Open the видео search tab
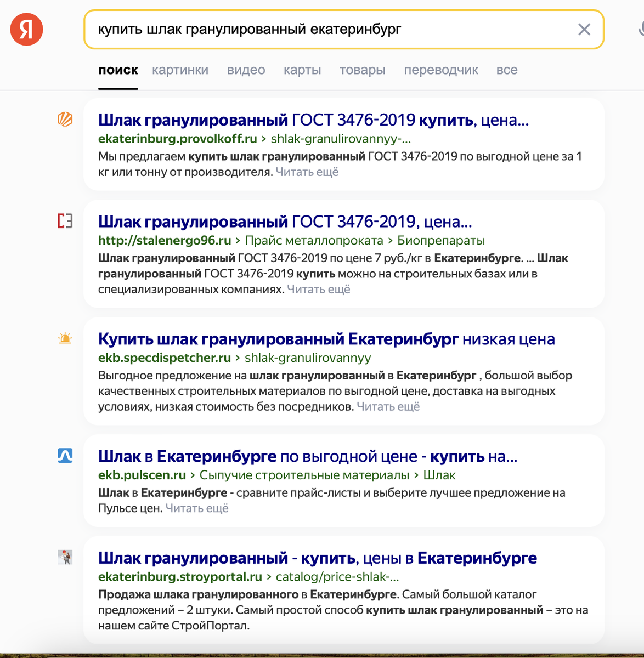Screen dimensions: 644x658 [x=246, y=70]
